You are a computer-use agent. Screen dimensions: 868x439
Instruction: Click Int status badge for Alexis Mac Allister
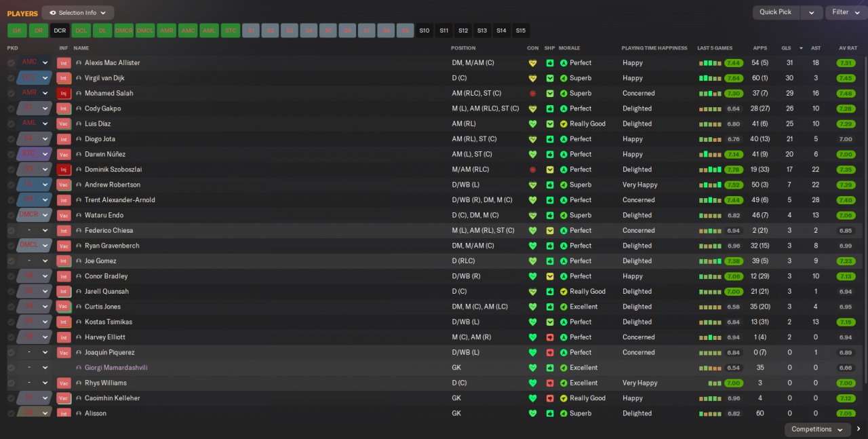(64, 63)
